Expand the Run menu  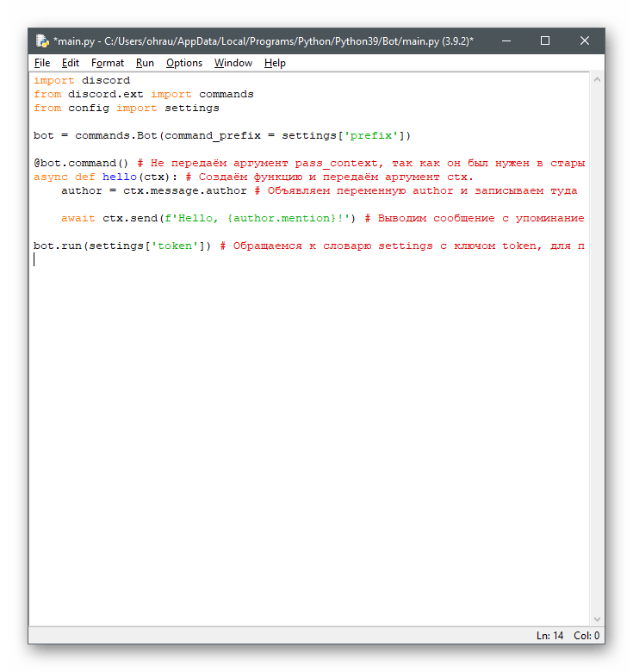(x=145, y=63)
